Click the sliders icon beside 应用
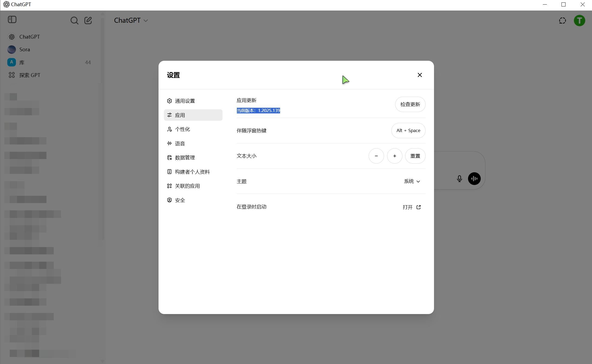592x364 pixels. point(169,115)
